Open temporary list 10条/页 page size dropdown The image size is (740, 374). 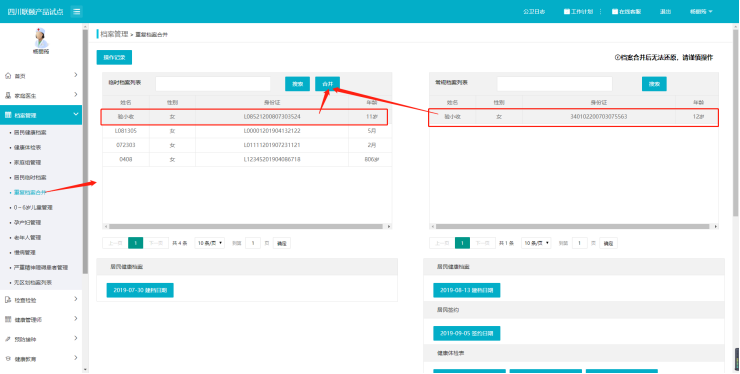coord(210,243)
